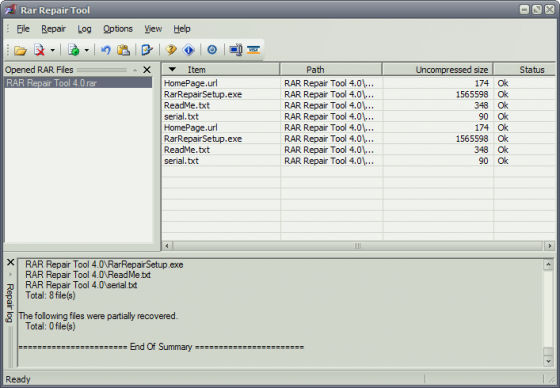The width and height of the screenshot is (560, 388).
Task: Click the log scrollbar down arrow
Action: (x=548, y=361)
